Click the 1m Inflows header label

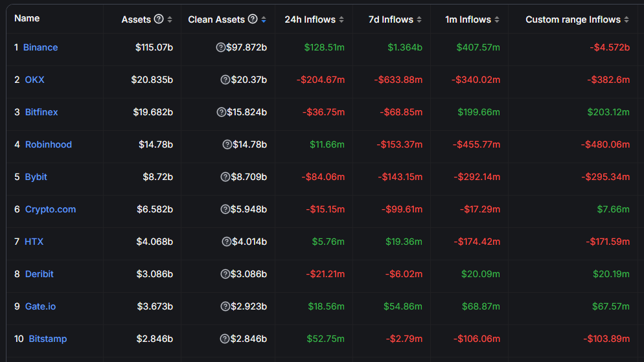468,19
